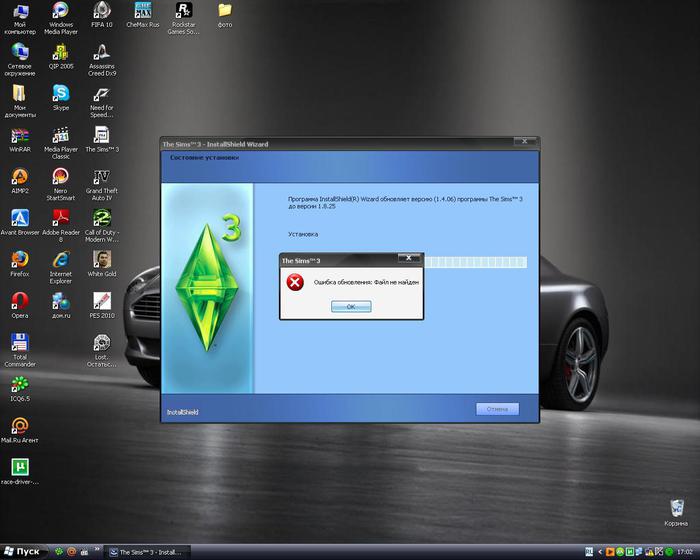The width and height of the screenshot is (700, 560).
Task: Select the PES 2010 desktop icon
Action: [x=102, y=306]
